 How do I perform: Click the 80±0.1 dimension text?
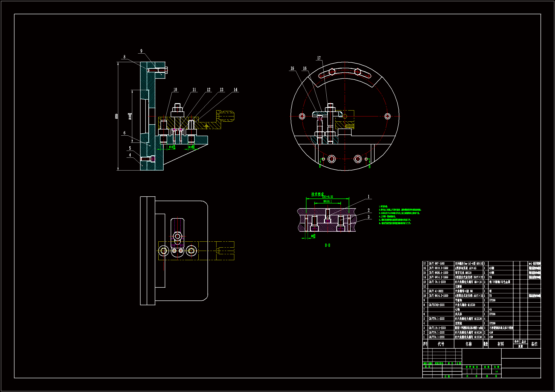[x=328, y=201]
